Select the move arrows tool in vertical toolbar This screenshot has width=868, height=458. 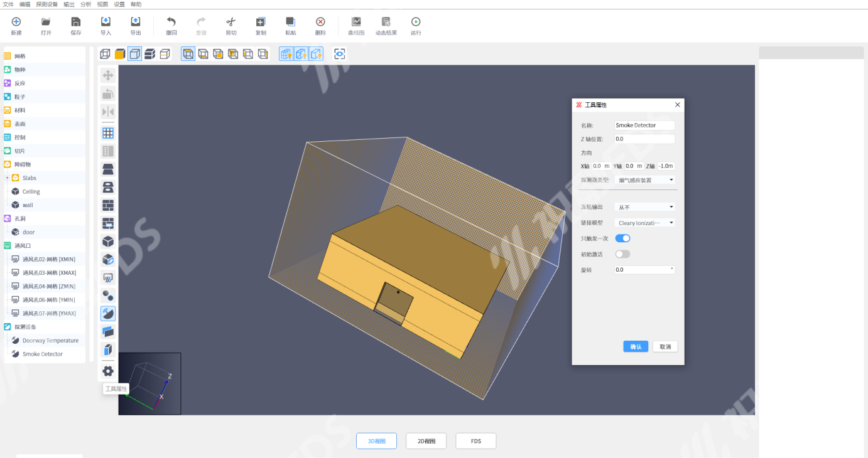pyautogui.click(x=108, y=75)
